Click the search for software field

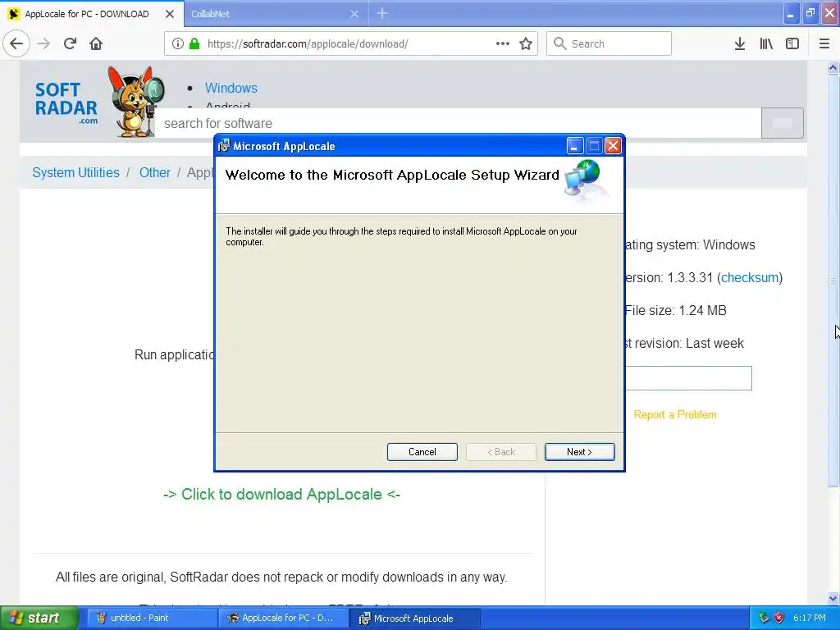pos(458,123)
